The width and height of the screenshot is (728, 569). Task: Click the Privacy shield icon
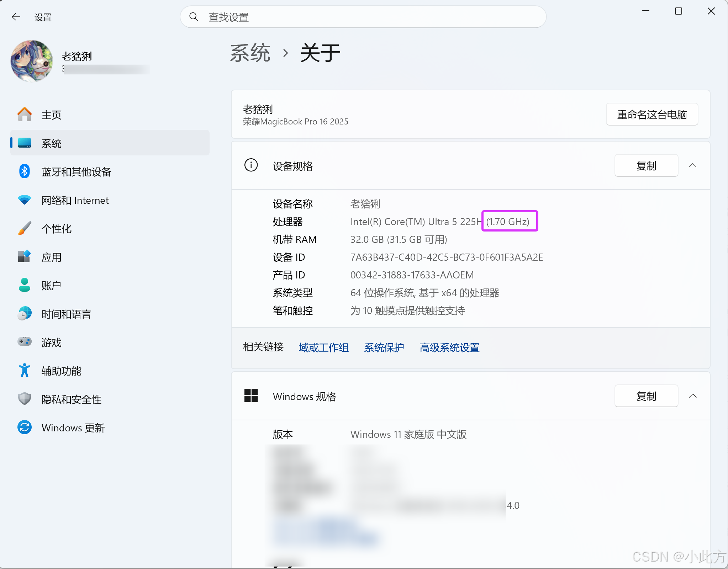(x=25, y=399)
